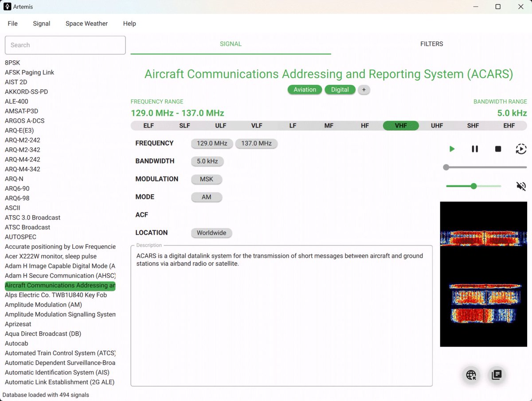Switch to the FILTERS tab

pos(431,44)
